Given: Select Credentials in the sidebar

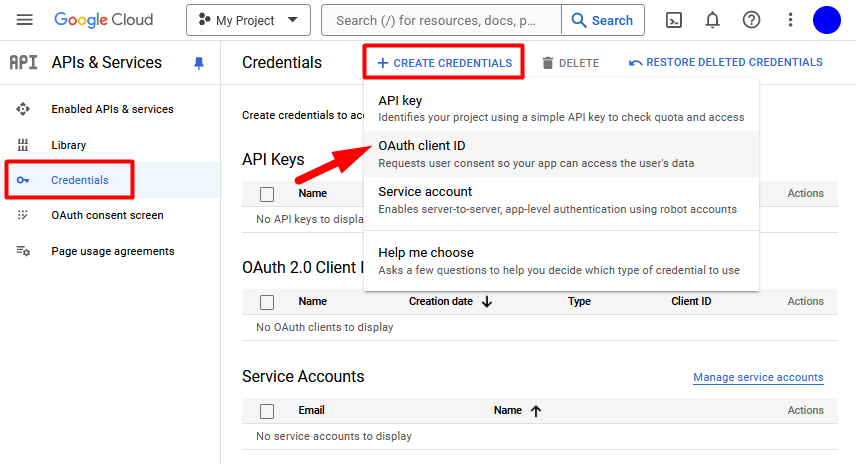Looking at the screenshot, I should [x=80, y=180].
